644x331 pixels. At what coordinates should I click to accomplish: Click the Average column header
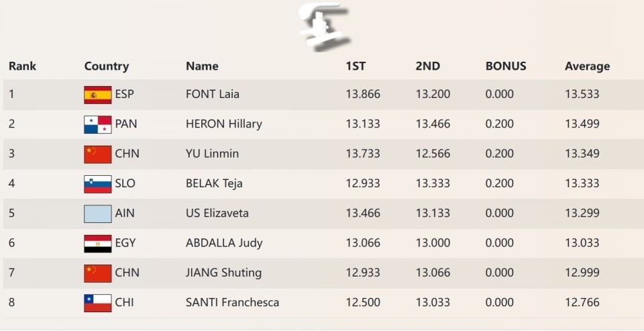tap(587, 66)
